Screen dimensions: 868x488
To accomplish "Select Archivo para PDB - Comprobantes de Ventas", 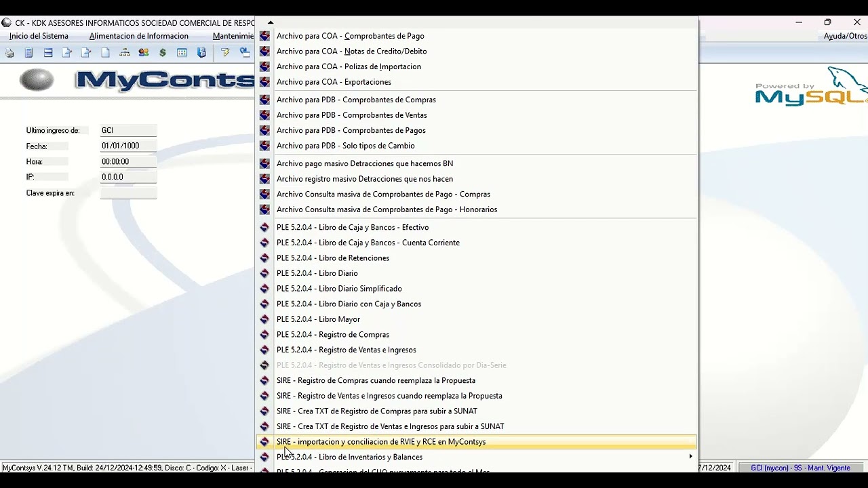I will [x=477, y=115].
